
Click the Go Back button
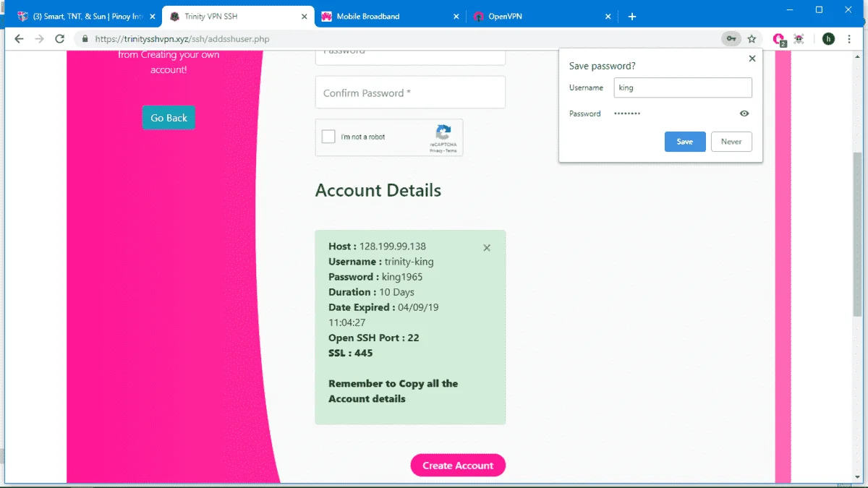169,118
